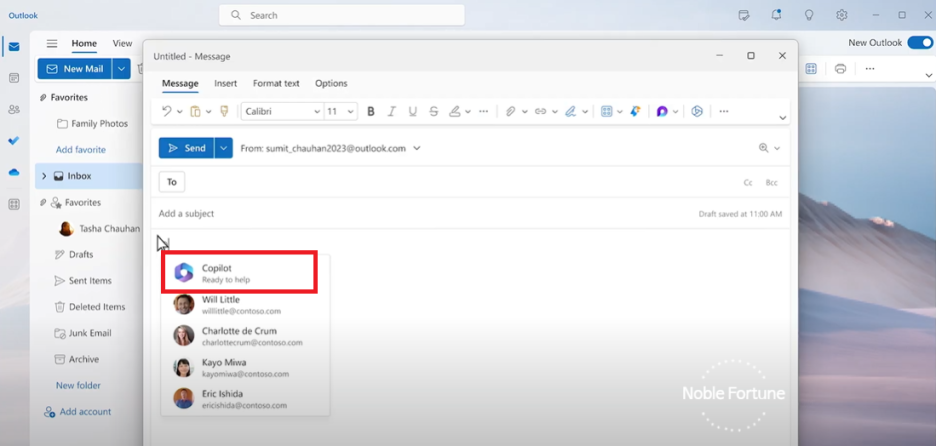936x446 pixels.
Task: Apply Underline formatting
Action: coord(412,111)
